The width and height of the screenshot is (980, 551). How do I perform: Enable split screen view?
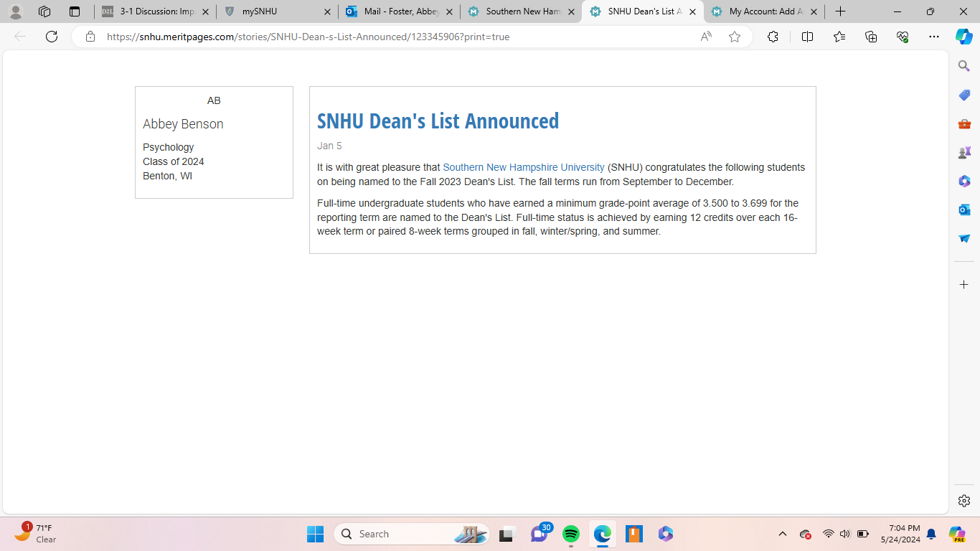click(x=807, y=37)
